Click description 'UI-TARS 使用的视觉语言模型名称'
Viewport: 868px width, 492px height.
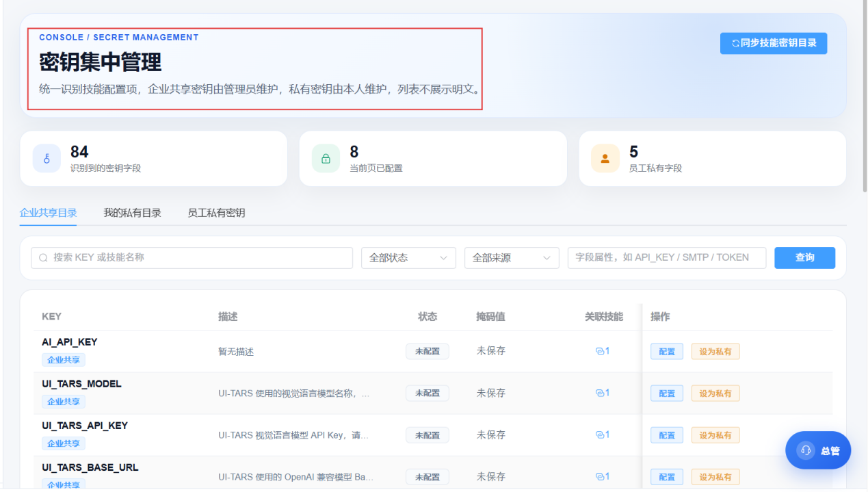coord(294,393)
